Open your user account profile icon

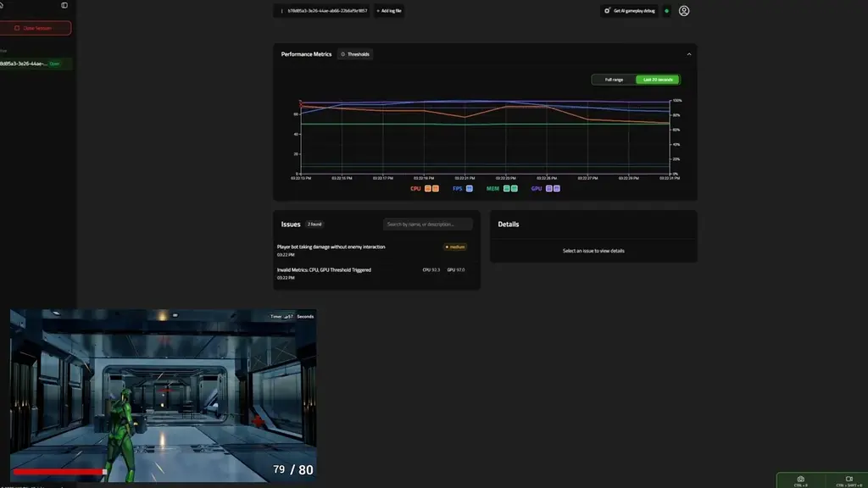[x=684, y=10]
